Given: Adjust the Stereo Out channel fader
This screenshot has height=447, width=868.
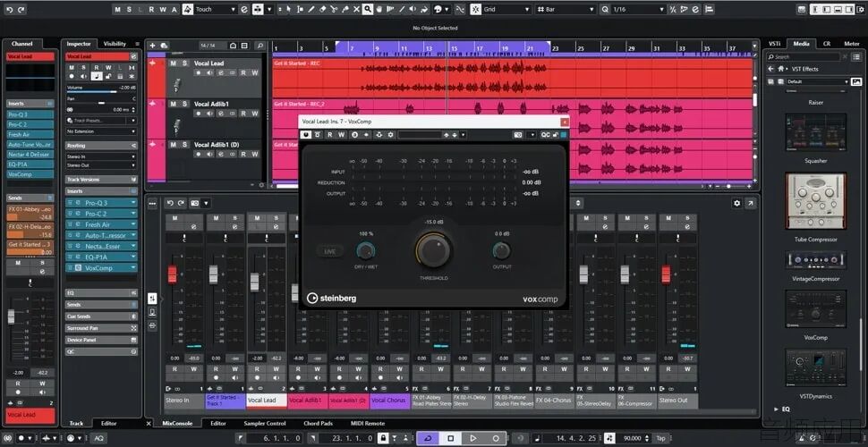Looking at the screenshot, I should (666, 274).
